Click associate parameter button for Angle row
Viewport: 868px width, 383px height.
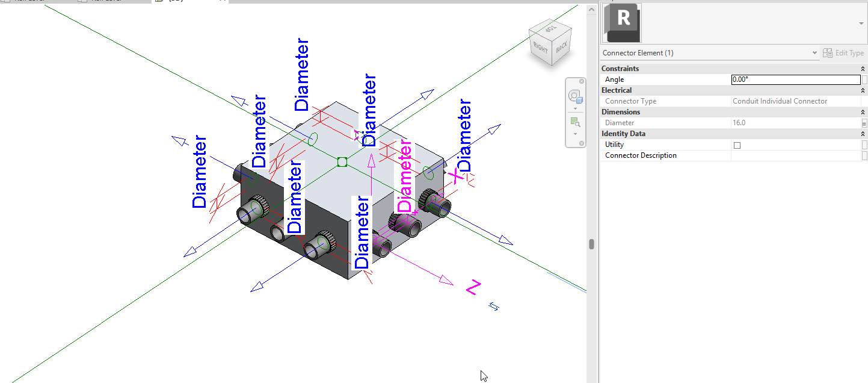864,79
